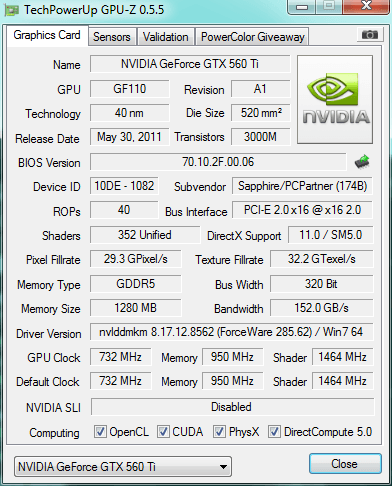Click the BIOS Version field
Screen dimensions: 392x486
pyautogui.click(x=218, y=162)
